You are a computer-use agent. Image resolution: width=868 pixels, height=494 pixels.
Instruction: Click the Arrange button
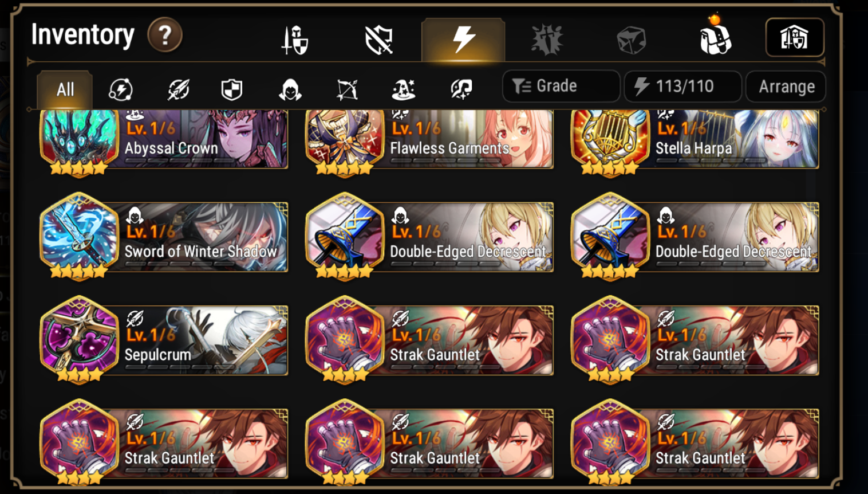click(x=786, y=86)
